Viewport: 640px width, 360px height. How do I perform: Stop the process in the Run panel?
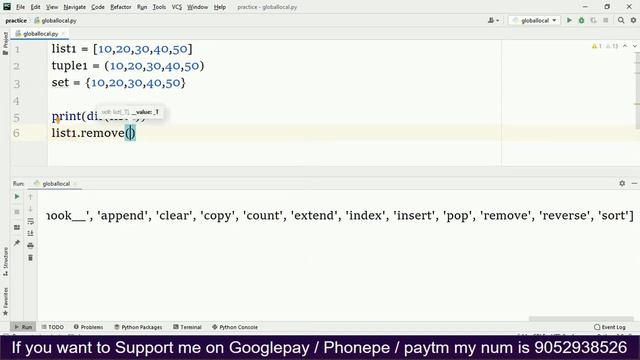point(17,212)
